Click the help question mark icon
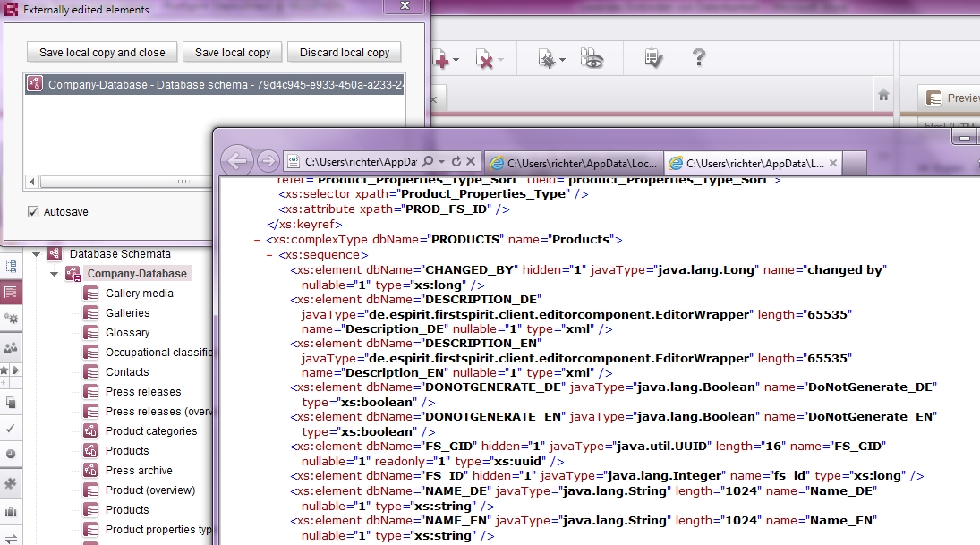The image size is (980, 545). (x=699, y=57)
